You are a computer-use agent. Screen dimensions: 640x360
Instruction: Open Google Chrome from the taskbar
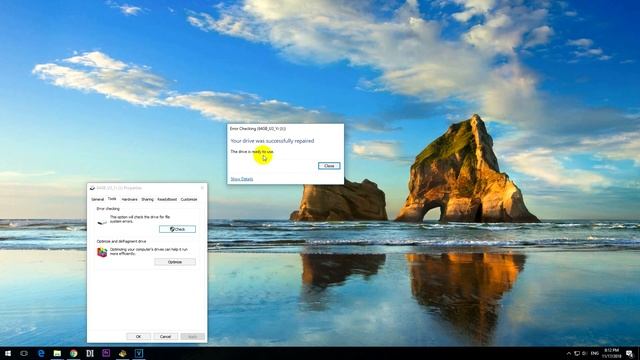pos(73,353)
